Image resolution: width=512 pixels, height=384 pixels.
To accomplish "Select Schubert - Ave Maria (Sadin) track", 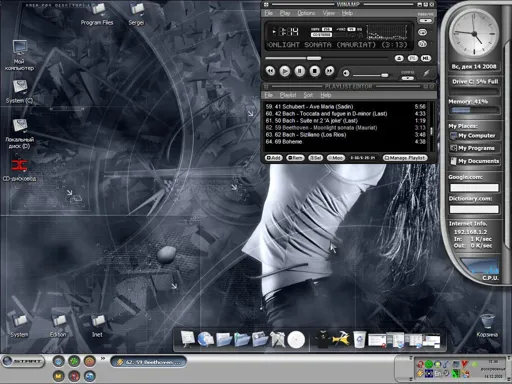I will tap(345, 107).
